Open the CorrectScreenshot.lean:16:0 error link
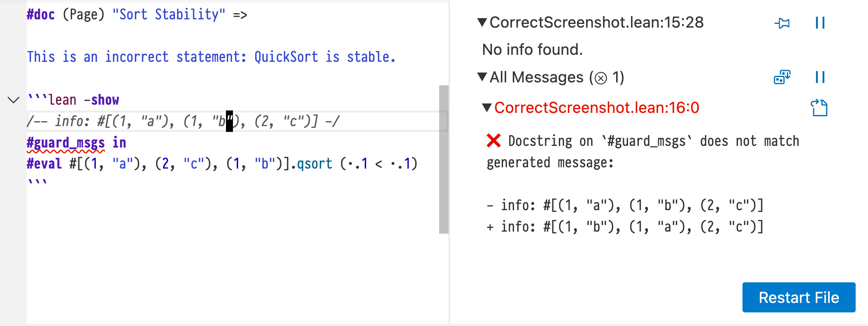The image size is (868, 326). (x=596, y=108)
